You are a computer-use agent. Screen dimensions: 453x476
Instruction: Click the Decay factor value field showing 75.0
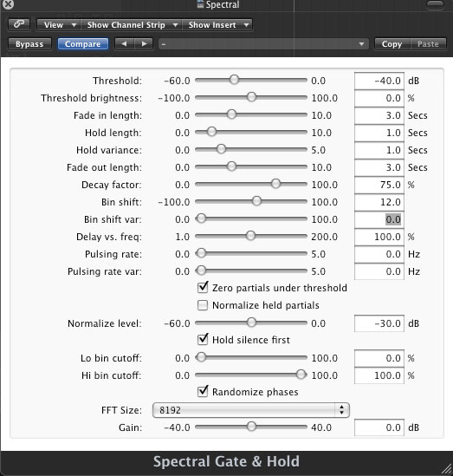click(379, 185)
